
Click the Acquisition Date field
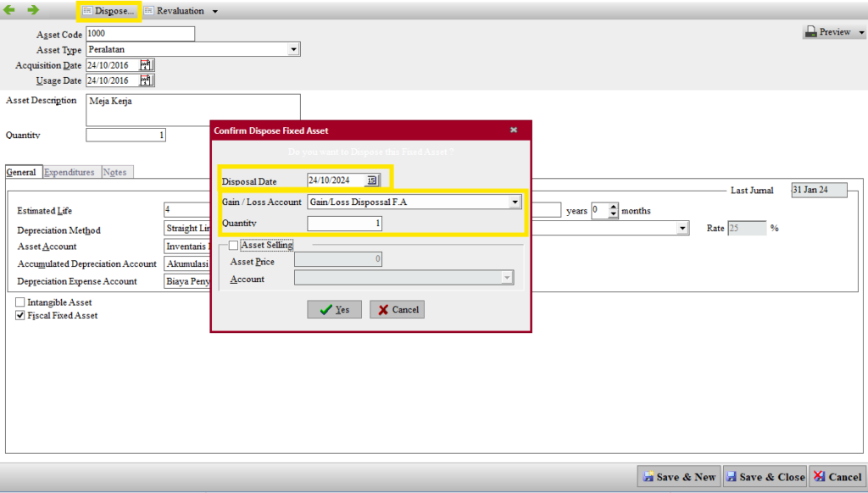click(113, 64)
